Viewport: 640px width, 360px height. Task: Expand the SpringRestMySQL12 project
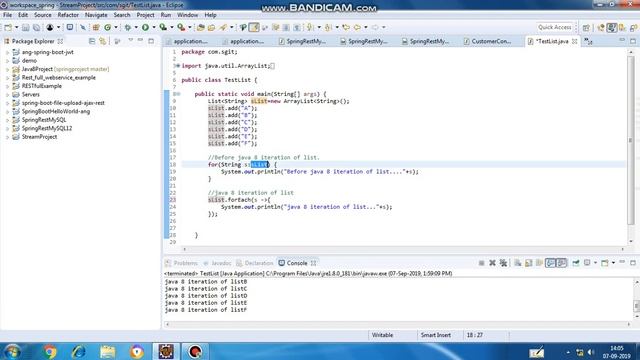click(7, 129)
